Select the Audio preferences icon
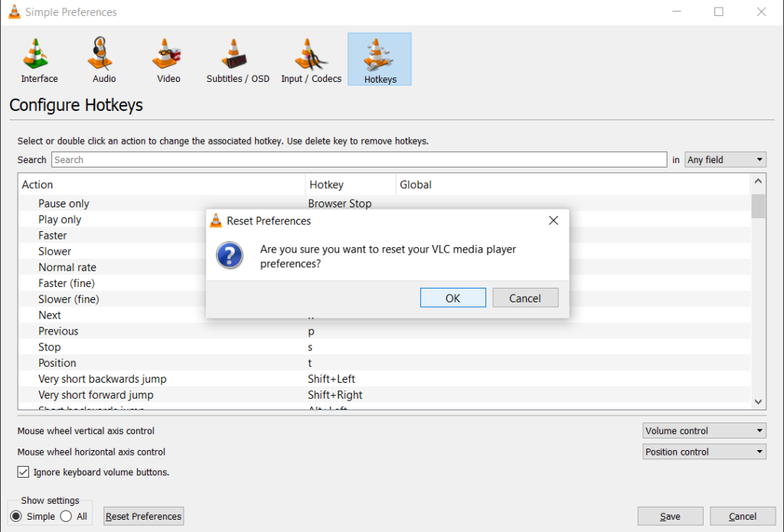This screenshot has height=532, width=784. [x=101, y=59]
